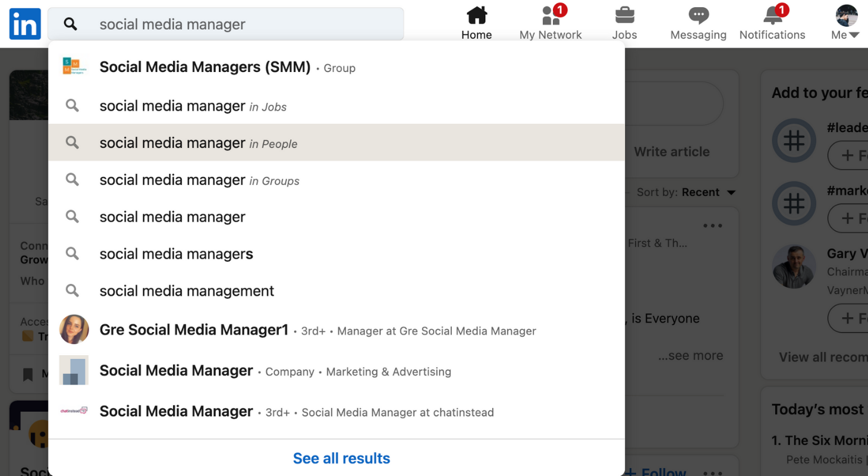Screen dimensions: 868x476
Task: Click search icon beside 'in People' suggestion
Action: coord(72,143)
